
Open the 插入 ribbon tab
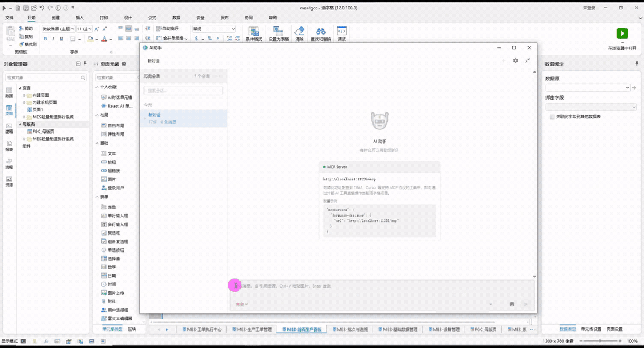(x=79, y=18)
